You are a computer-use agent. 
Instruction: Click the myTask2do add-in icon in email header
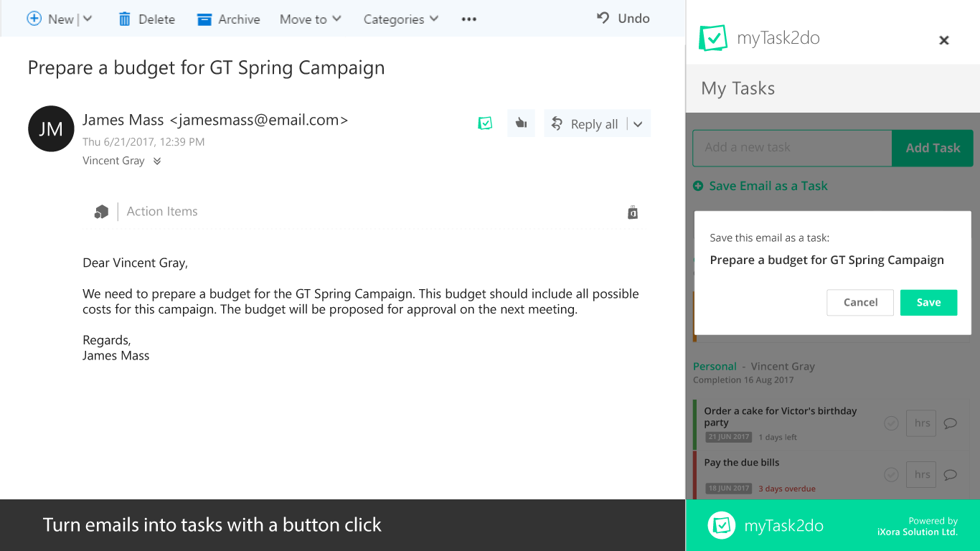(486, 123)
